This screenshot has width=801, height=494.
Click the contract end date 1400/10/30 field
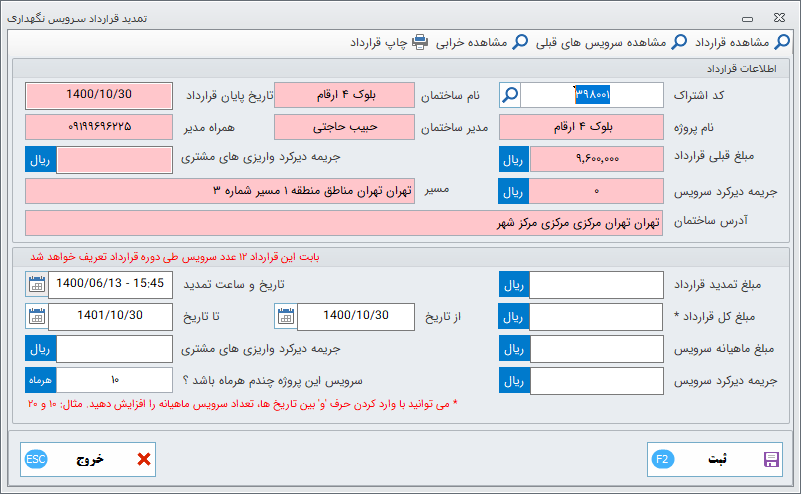[99, 96]
